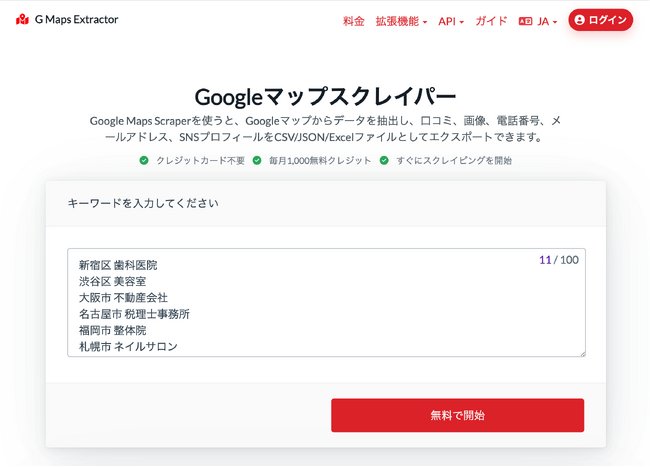The width and height of the screenshot is (650, 467).
Task: Click the ログイン login button
Action: pyautogui.click(x=601, y=20)
